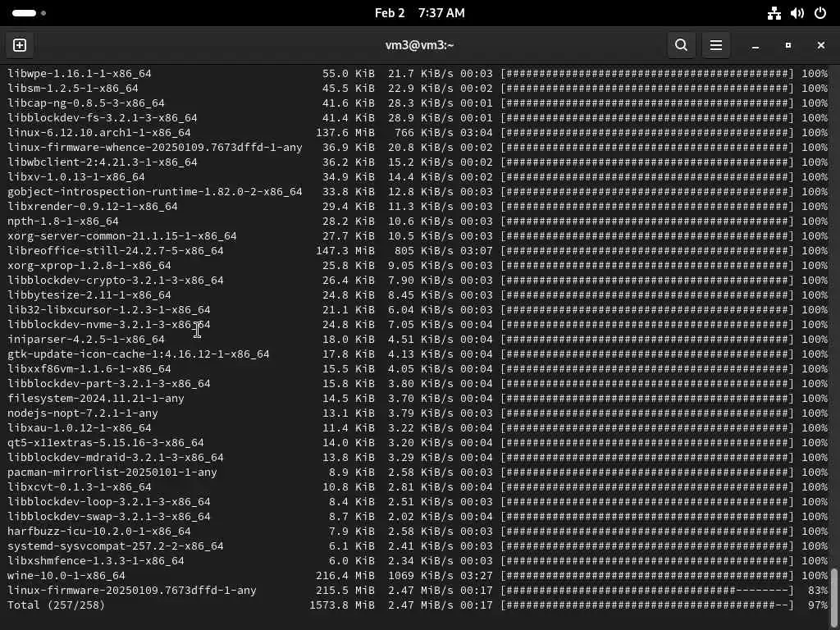Viewport: 840px width, 630px height.
Task: Click libxshmfence-1.3.3-1 package name
Action: [96, 560]
